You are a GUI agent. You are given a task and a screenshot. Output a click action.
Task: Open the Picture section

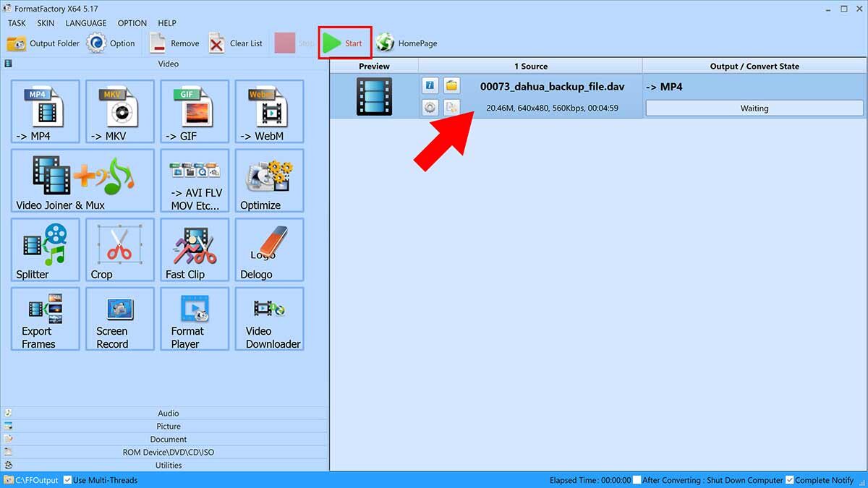(168, 426)
